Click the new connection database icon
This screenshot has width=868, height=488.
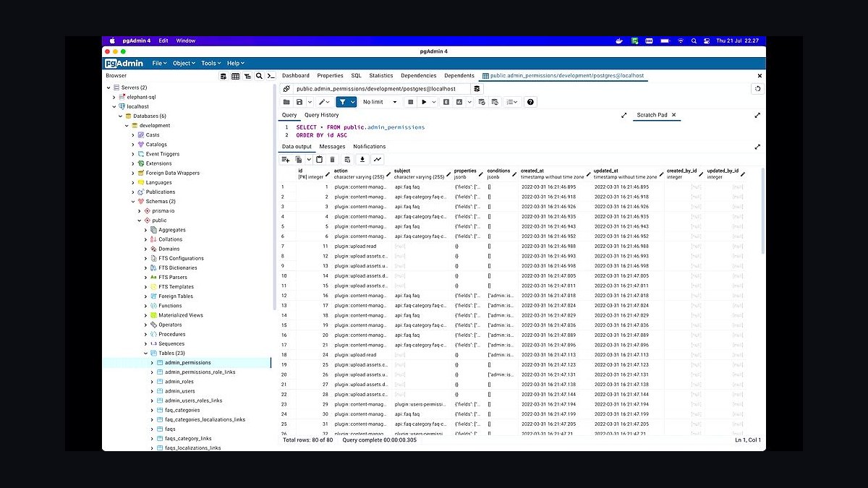pos(477,89)
